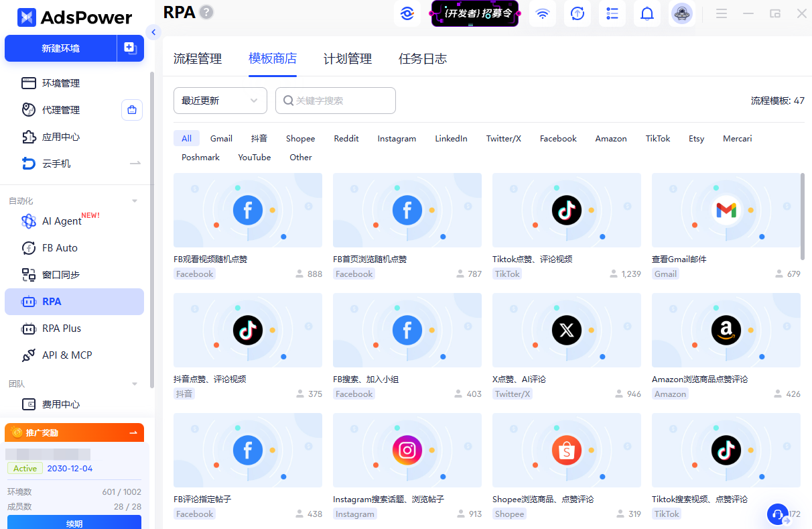Select the 模板商店 tab
The width and height of the screenshot is (812, 529).
(273, 59)
